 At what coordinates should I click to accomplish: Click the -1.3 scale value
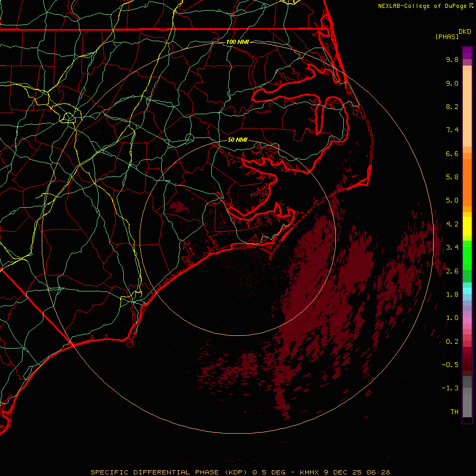[450, 388]
